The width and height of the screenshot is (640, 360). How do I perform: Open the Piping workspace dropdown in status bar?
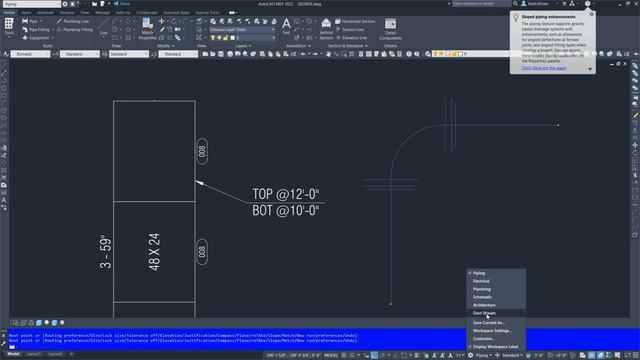pos(483,355)
